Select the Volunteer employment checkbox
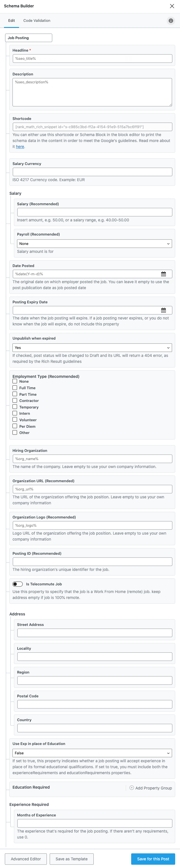 click(x=15, y=420)
